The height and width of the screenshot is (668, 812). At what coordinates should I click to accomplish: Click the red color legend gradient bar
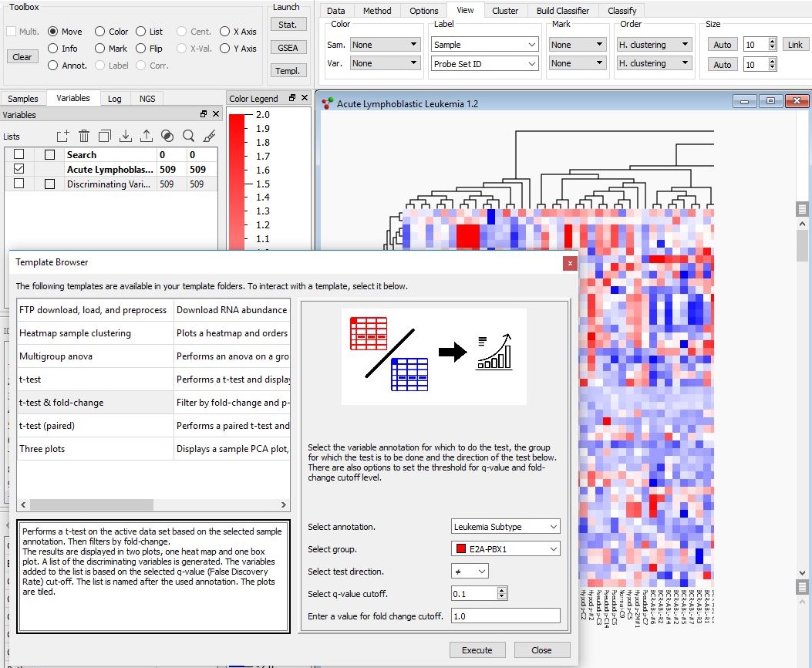point(237,181)
